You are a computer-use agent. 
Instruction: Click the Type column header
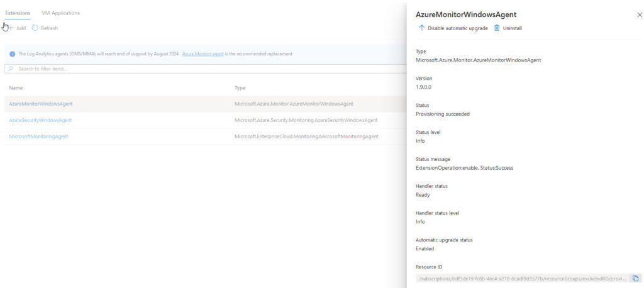coord(240,88)
